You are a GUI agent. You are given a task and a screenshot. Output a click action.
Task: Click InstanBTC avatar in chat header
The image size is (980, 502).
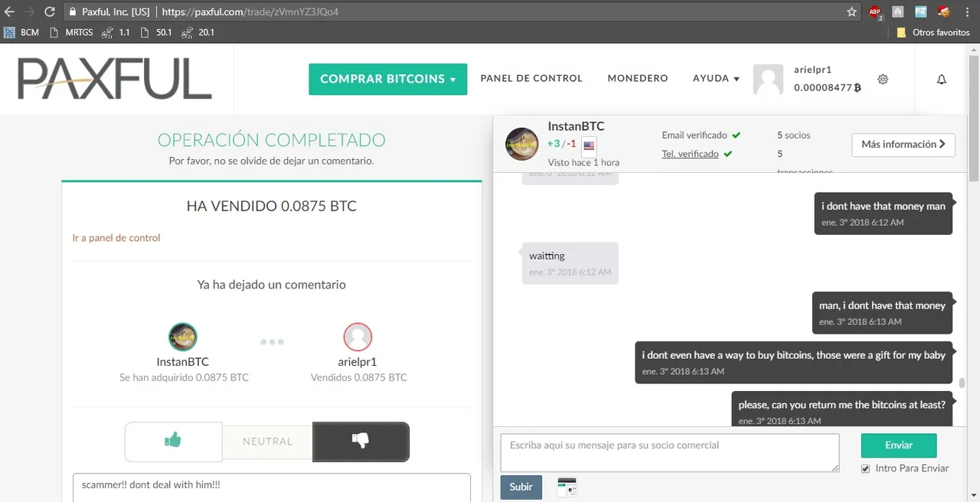click(x=522, y=144)
